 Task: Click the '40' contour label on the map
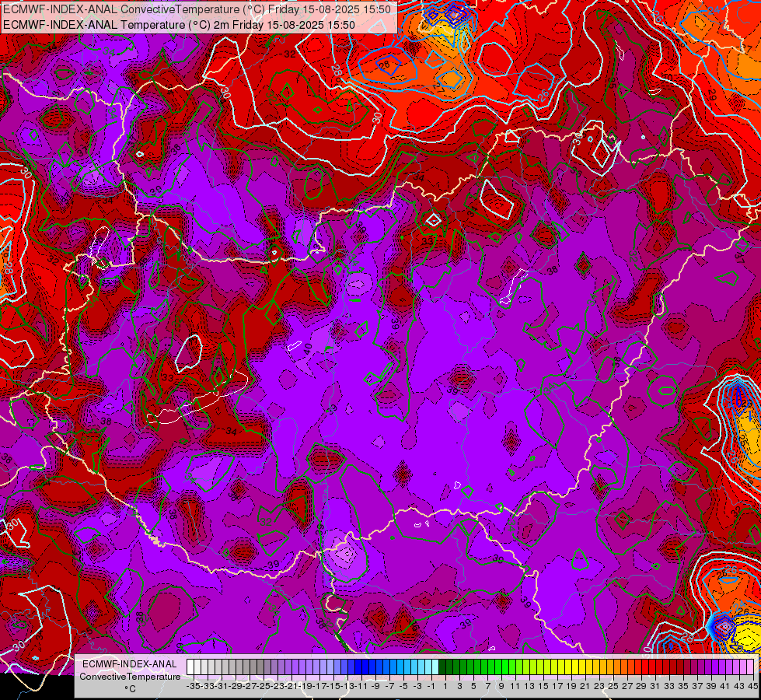click(308, 348)
